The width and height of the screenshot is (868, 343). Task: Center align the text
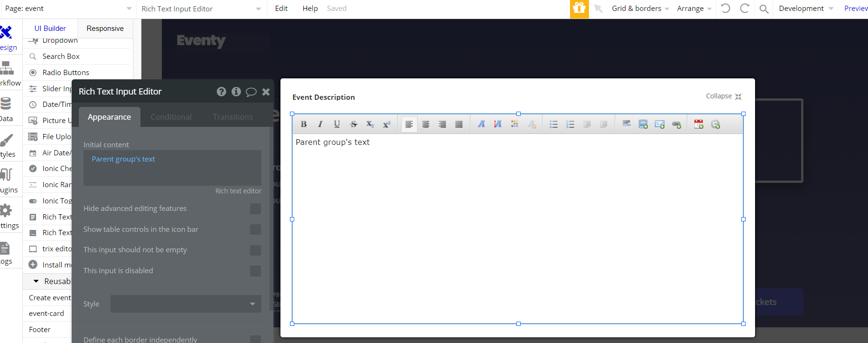(426, 124)
